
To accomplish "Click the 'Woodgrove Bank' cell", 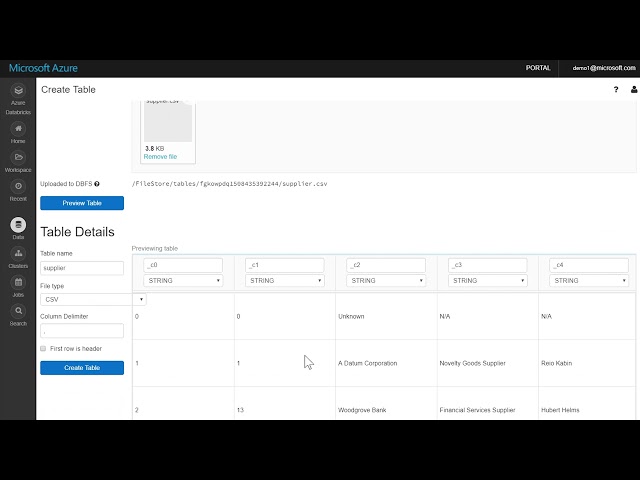I will pyautogui.click(x=362, y=410).
